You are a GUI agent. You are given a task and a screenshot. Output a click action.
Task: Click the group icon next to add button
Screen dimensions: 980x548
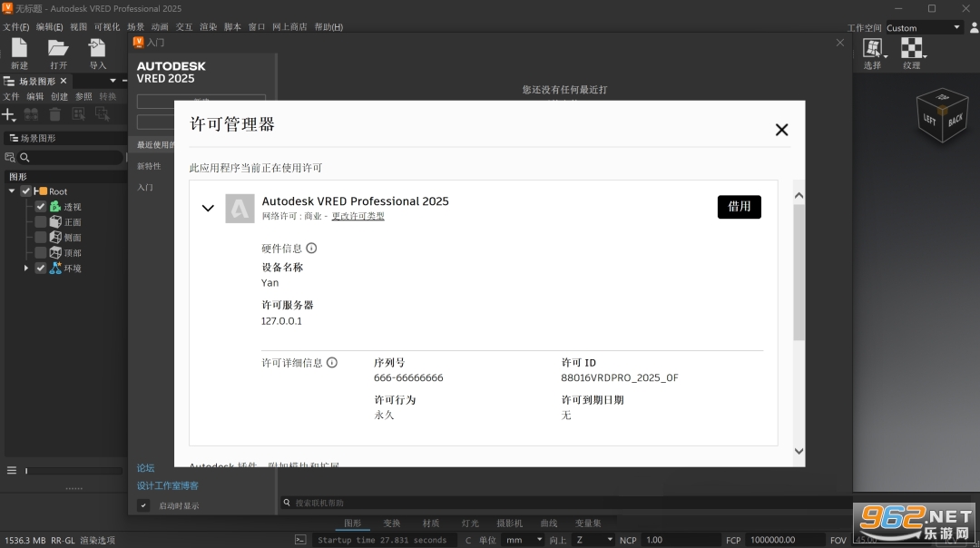[31, 114]
